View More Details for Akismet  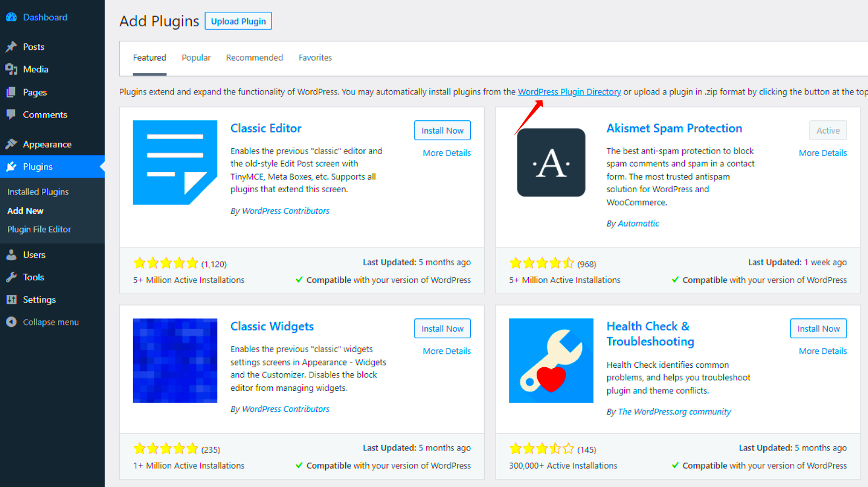tap(823, 153)
